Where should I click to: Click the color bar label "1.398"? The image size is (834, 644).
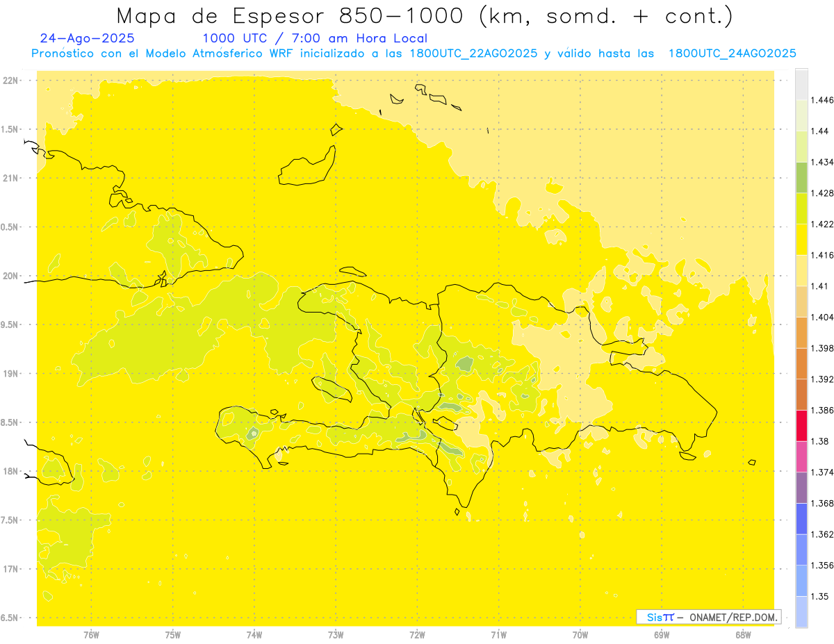pos(823,348)
